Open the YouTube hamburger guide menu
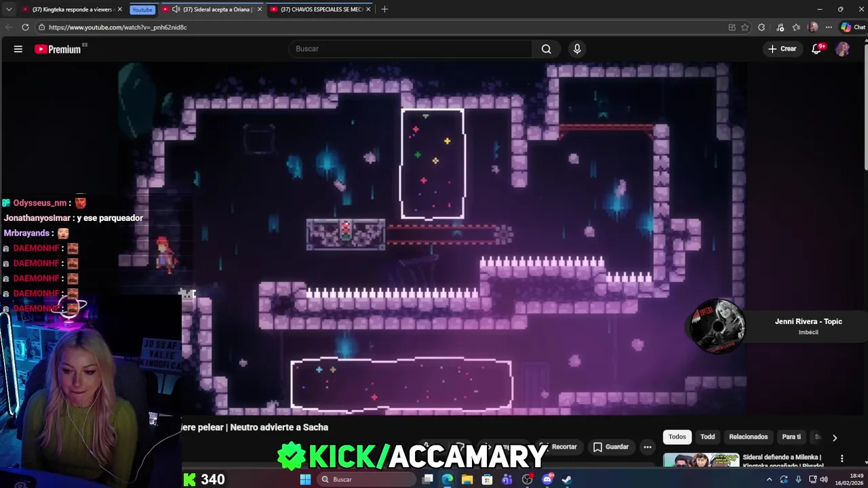 pos(18,49)
